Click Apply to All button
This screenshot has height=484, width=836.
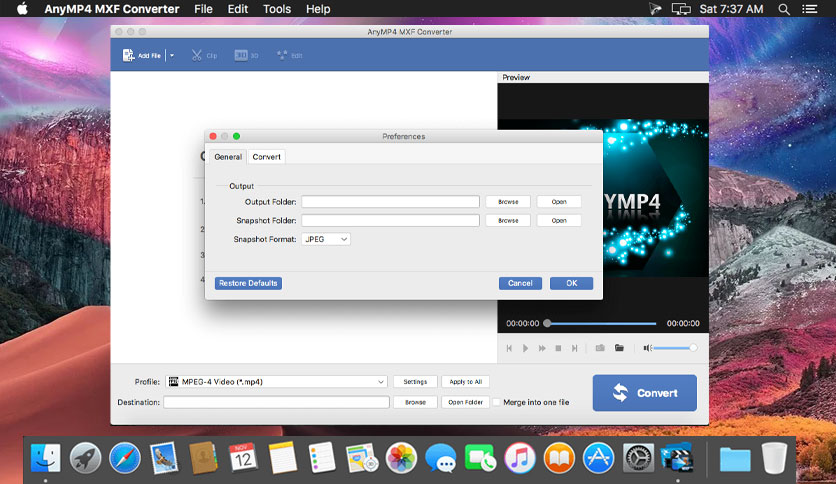click(465, 382)
